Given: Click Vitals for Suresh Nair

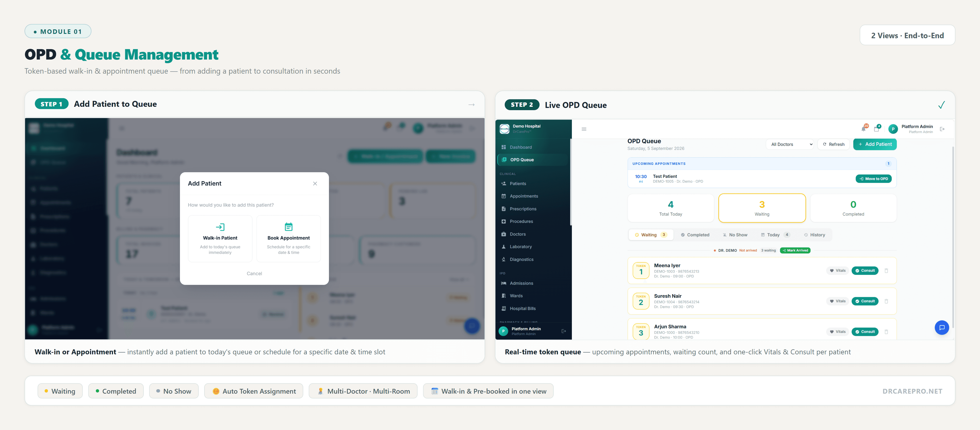Looking at the screenshot, I should point(837,301).
